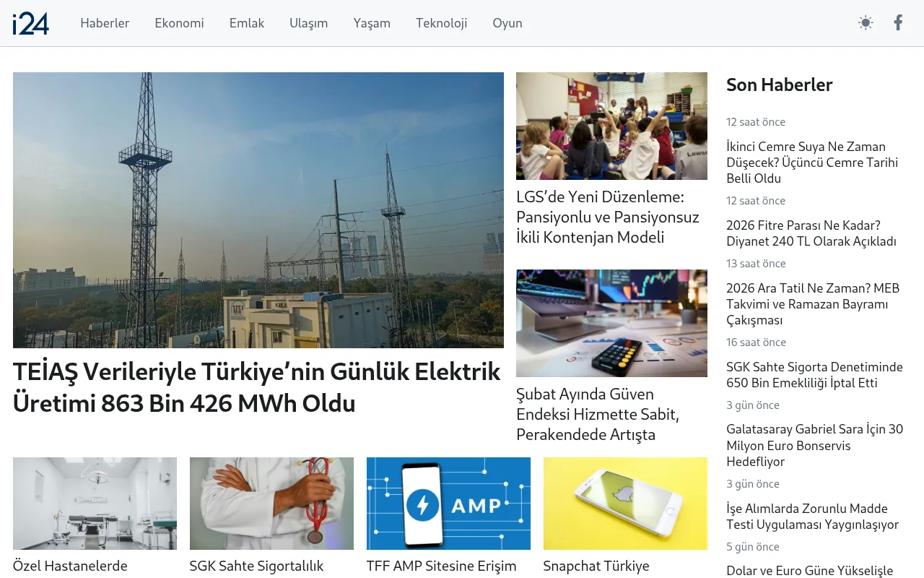
Task: Click the AMP phone image for TFF article
Action: (x=448, y=504)
